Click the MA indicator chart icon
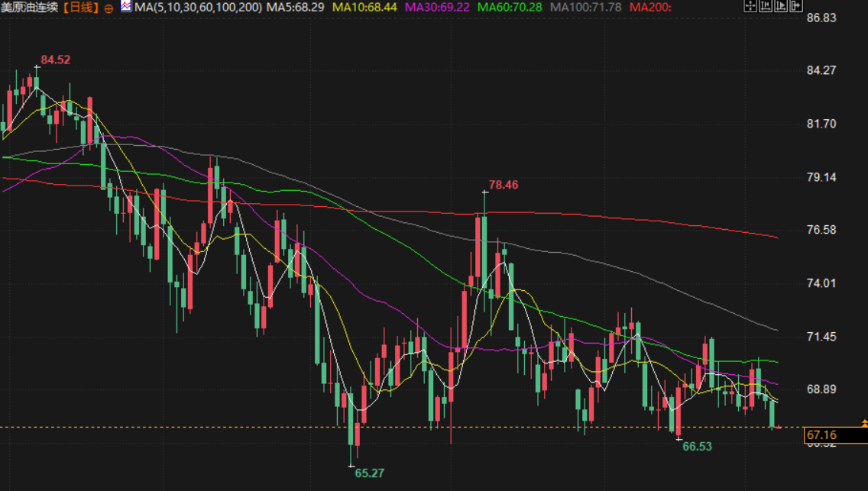This screenshot has width=868, height=491. [x=126, y=7]
